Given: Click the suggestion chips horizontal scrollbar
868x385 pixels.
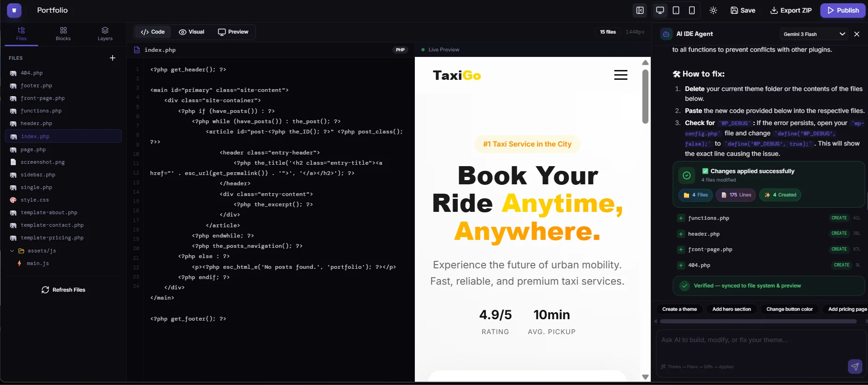Looking at the screenshot, I should (758, 322).
